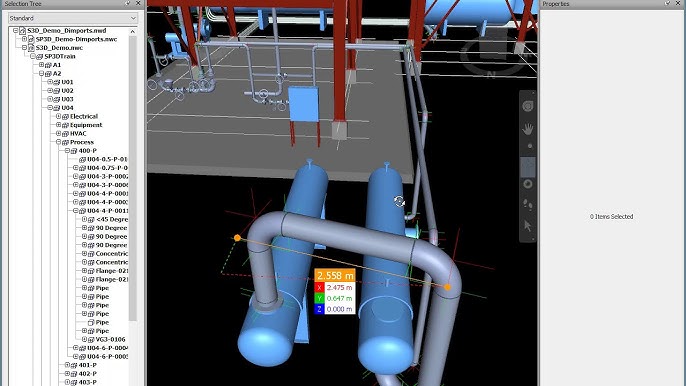Image resolution: width=686 pixels, height=386 pixels.
Task: Click the Selection Tree scrollbar up arrow
Action: click(133, 32)
